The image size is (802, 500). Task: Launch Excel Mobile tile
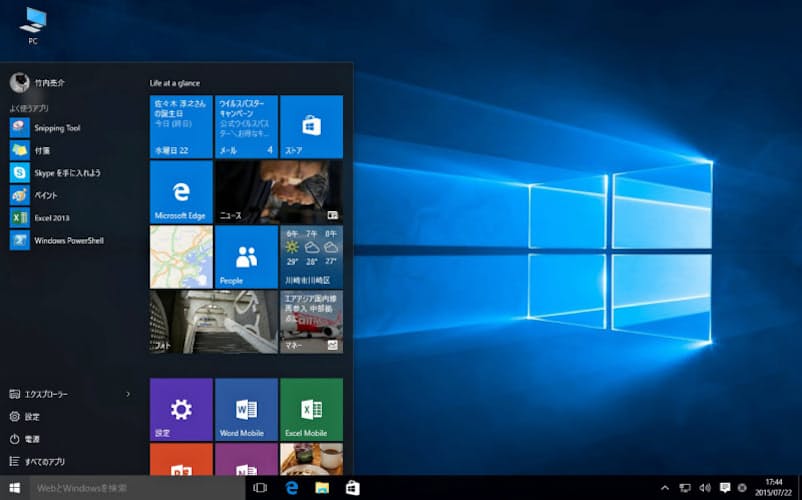pos(311,409)
